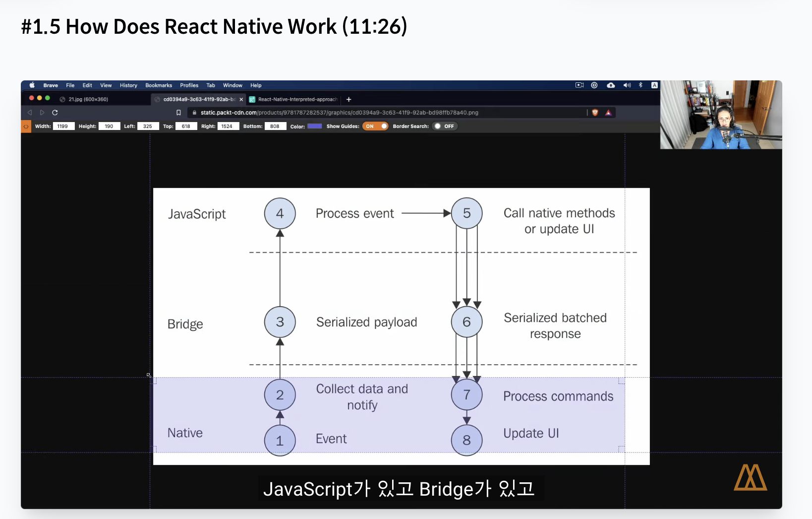
Task: Open a new tab with plus button
Action: [348, 99]
